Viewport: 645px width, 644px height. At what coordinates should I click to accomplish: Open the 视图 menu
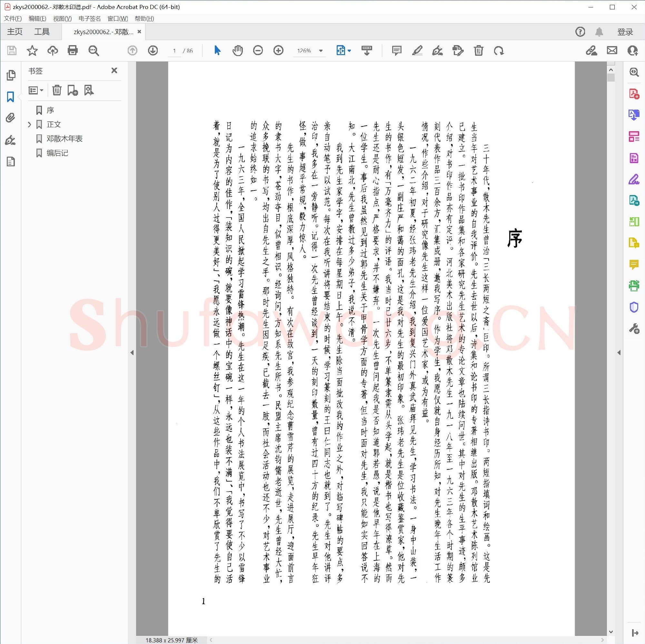tap(62, 19)
